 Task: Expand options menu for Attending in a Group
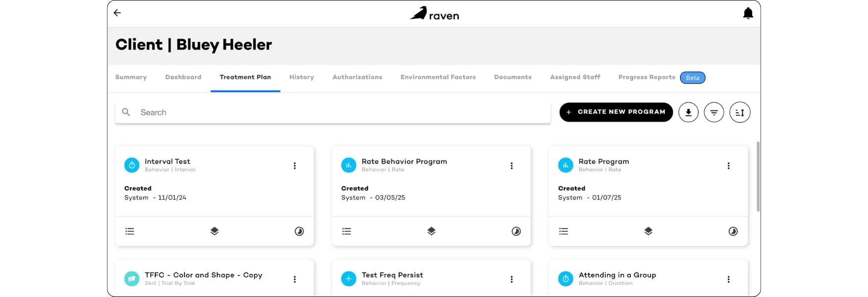(729, 279)
